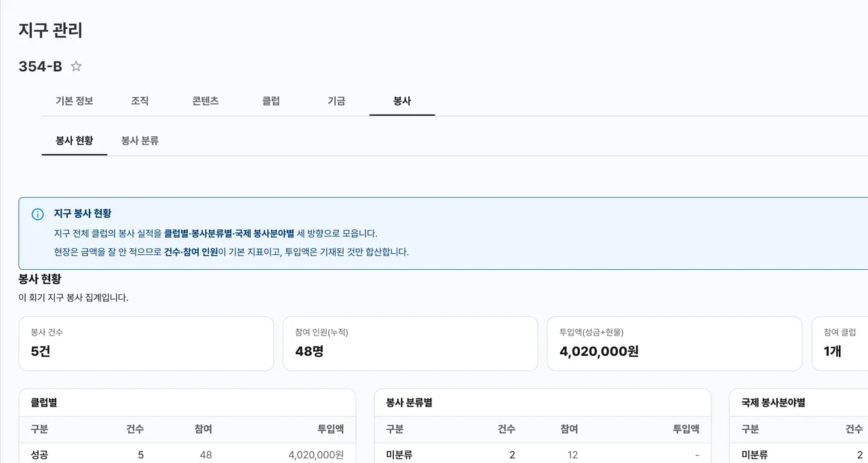Image resolution: width=868 pixels, height=463 pixels.
Task: Open the 콘텐츠 tab
Action: (x=205, y=101)
